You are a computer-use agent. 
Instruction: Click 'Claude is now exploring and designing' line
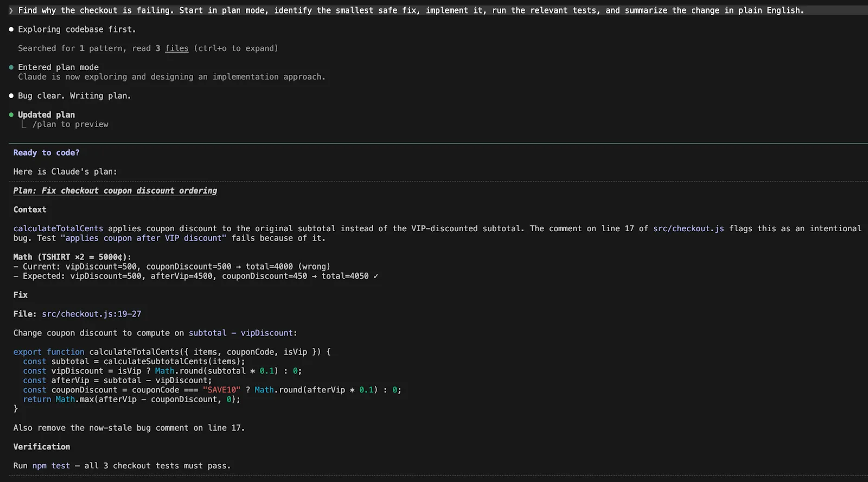pos(171,77)
